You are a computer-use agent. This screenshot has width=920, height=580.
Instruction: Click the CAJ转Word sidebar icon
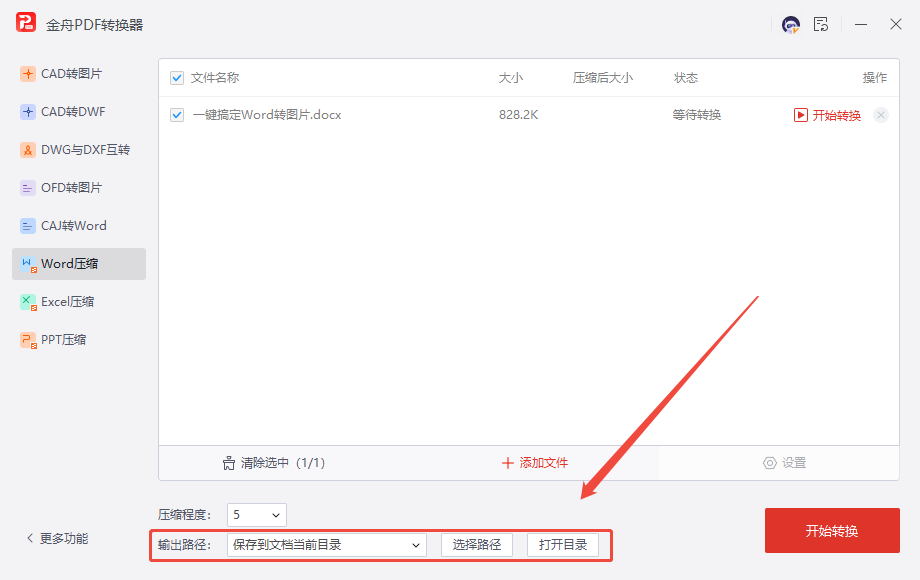click(28, 226)
